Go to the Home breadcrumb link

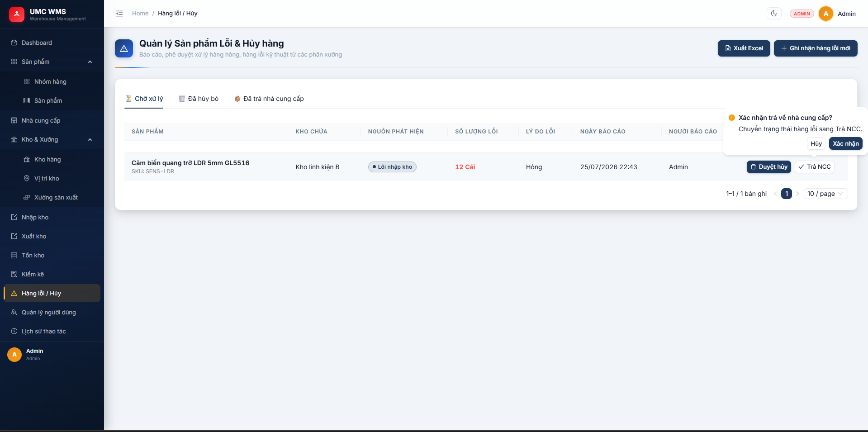pos(140,14)
